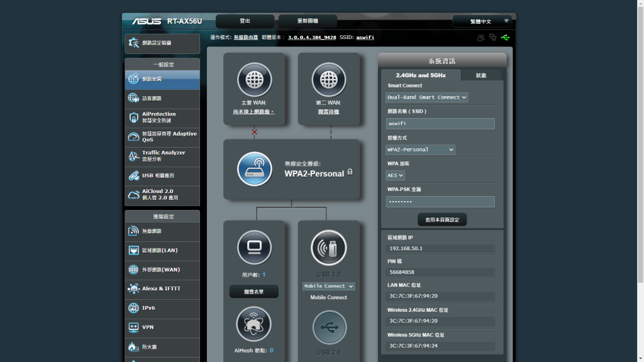Click the wireless router icon
The height and width of the screenshot is (362, 644).
pos(254,169)
